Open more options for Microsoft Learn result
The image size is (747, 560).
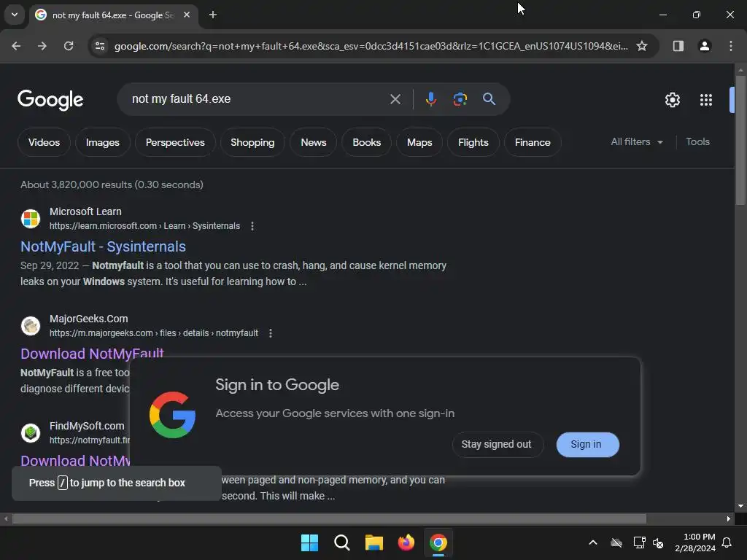coord(252,226)
